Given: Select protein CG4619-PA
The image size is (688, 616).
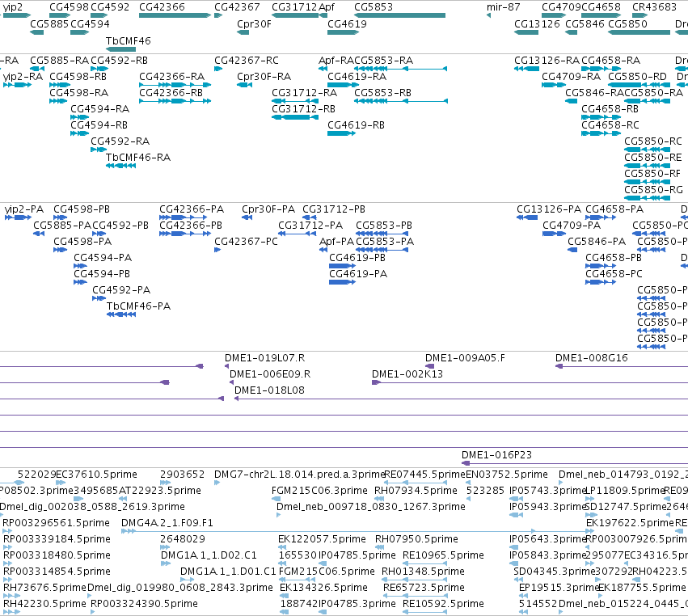Looking at the screenshot, I should [358, 274].
